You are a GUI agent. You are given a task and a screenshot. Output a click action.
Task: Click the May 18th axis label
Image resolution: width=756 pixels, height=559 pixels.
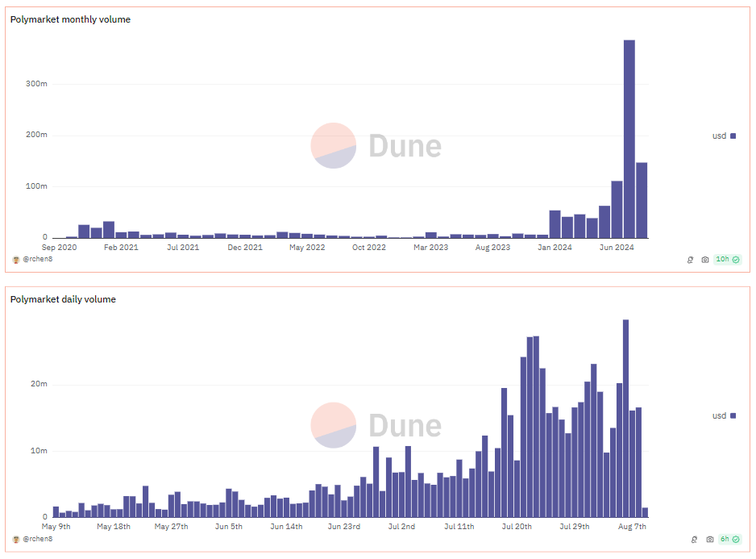pos(114,527)
